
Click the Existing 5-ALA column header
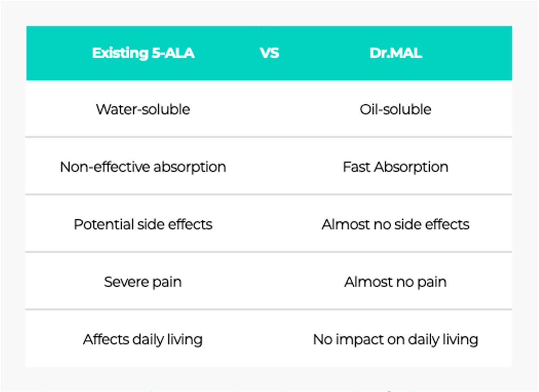click(143, 53)
